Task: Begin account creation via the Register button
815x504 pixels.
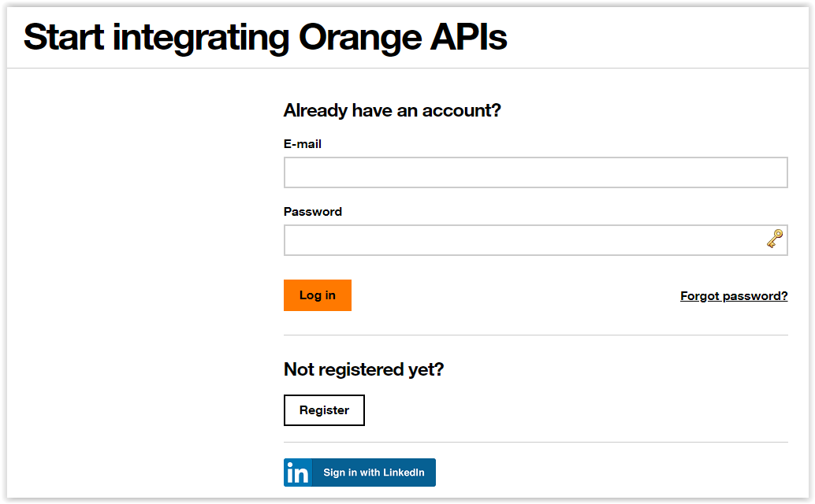Action: click(324, 409)
